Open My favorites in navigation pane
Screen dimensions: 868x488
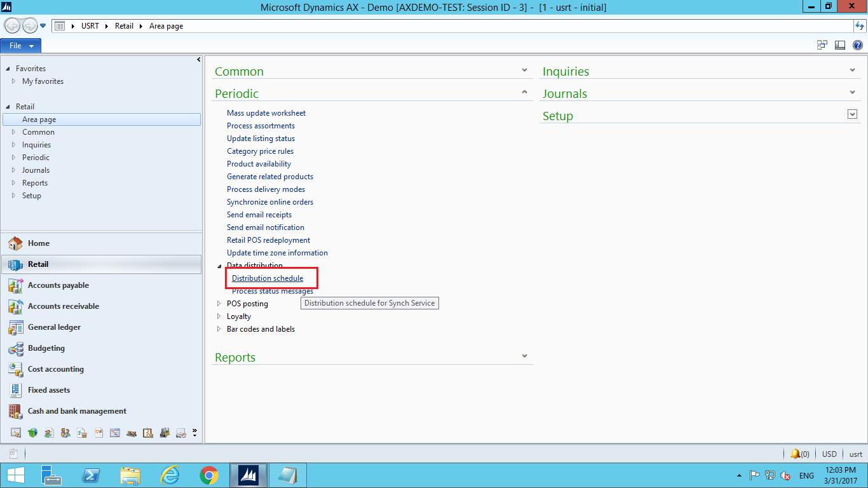(43, 81)
